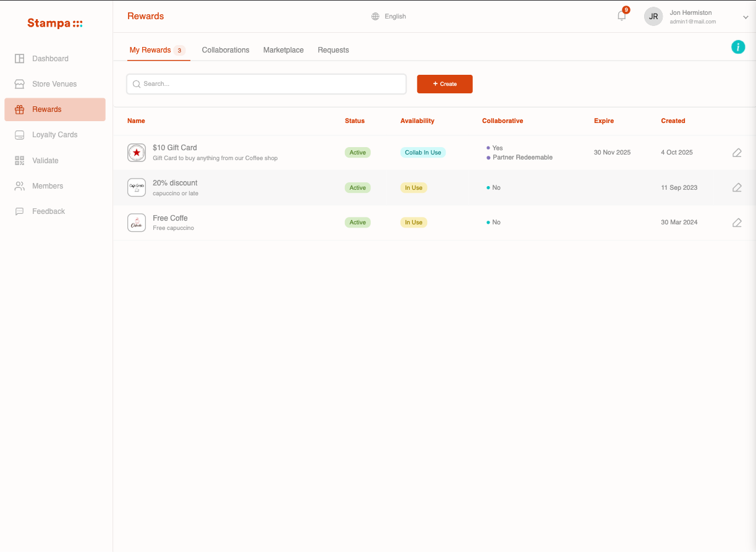756x552 pixels.
Task: Expand the user account dropdown chevron
Action: pos(745,17)
